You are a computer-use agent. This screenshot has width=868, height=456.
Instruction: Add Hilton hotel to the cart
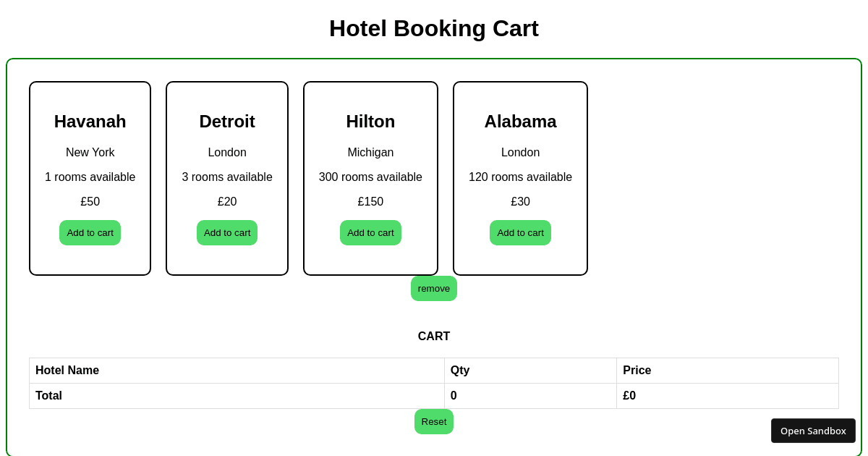370,232
